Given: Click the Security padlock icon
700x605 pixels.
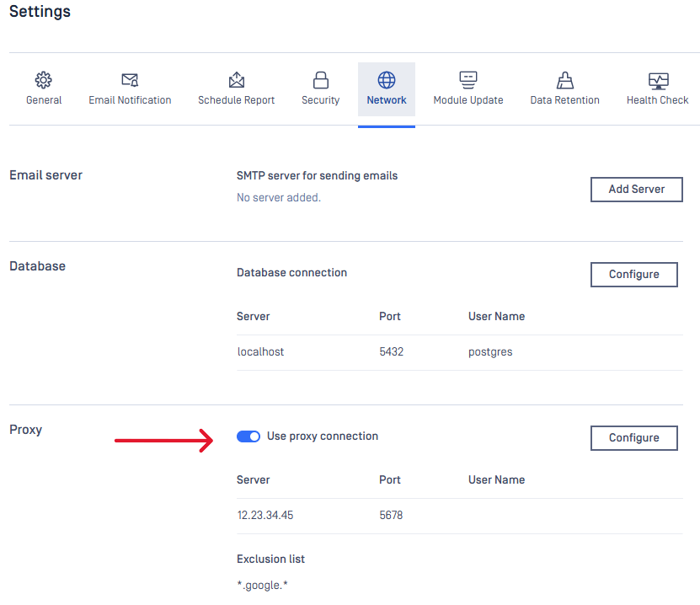Looking at the screenshot, I should tap(320, 80).
